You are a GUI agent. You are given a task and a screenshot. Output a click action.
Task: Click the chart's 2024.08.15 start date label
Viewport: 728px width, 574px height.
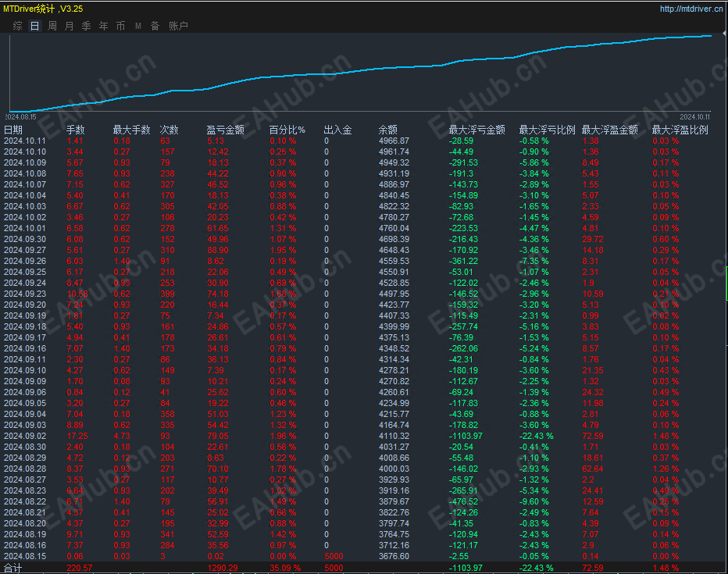[x=20, y=117]
